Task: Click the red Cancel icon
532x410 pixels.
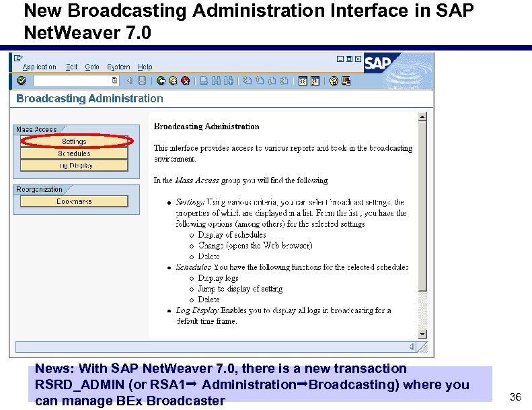Action: tap(186, 81)
